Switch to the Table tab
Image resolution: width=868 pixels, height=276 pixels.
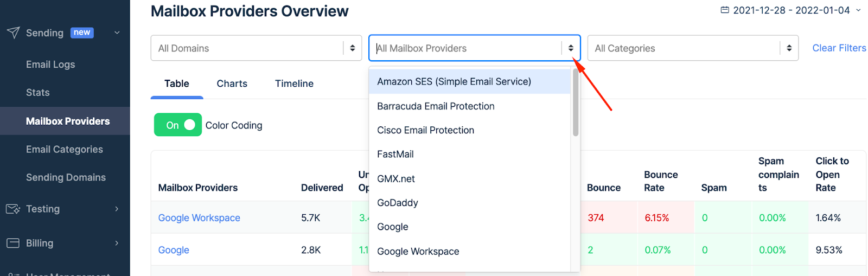click(x=177, y=84)
